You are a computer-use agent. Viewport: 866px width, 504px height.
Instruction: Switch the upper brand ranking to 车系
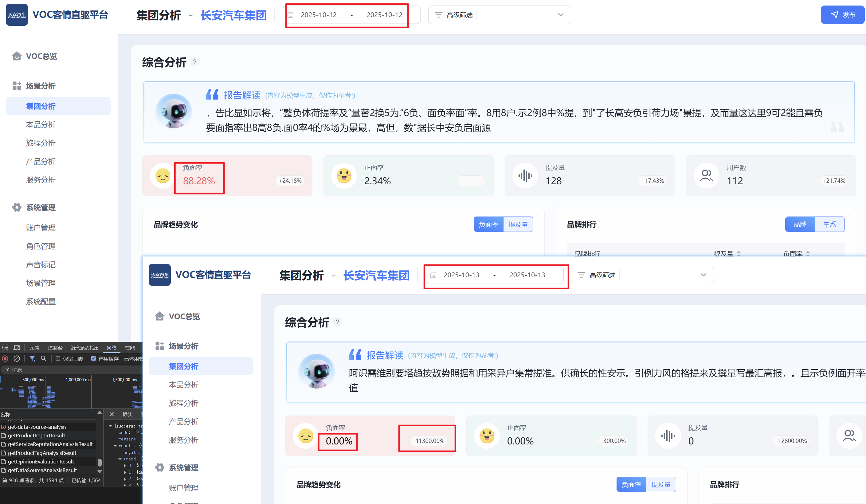[x=829, y=224]
